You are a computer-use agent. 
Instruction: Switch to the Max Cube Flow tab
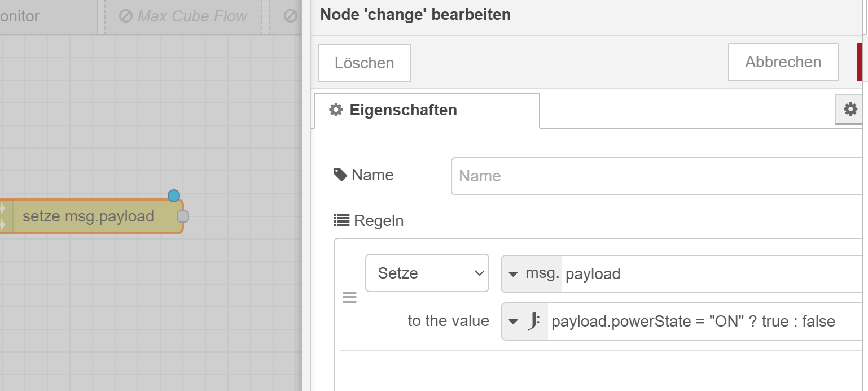coord(183,16)
